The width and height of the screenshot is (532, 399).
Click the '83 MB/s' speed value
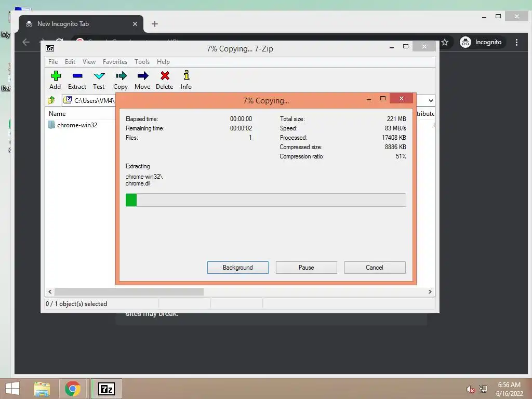click(x=395, y=128)
